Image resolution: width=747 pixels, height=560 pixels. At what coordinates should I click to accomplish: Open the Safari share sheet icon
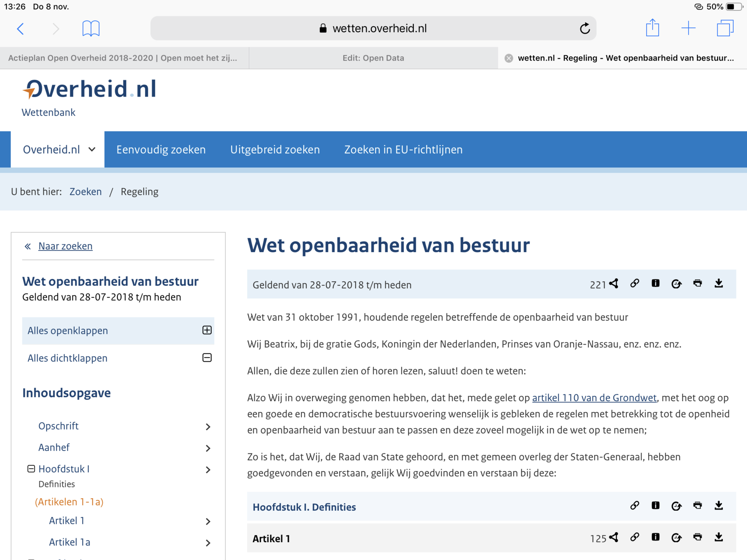652,28
